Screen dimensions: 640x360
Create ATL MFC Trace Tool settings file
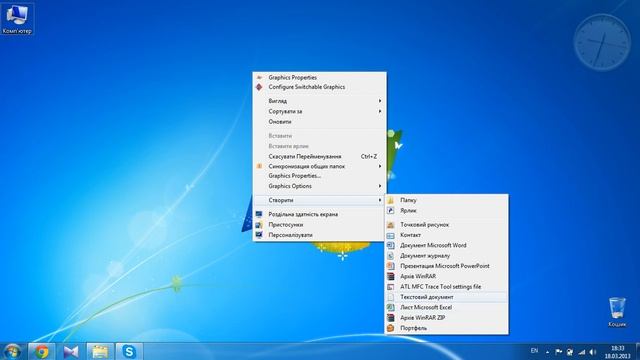(447, 287)
